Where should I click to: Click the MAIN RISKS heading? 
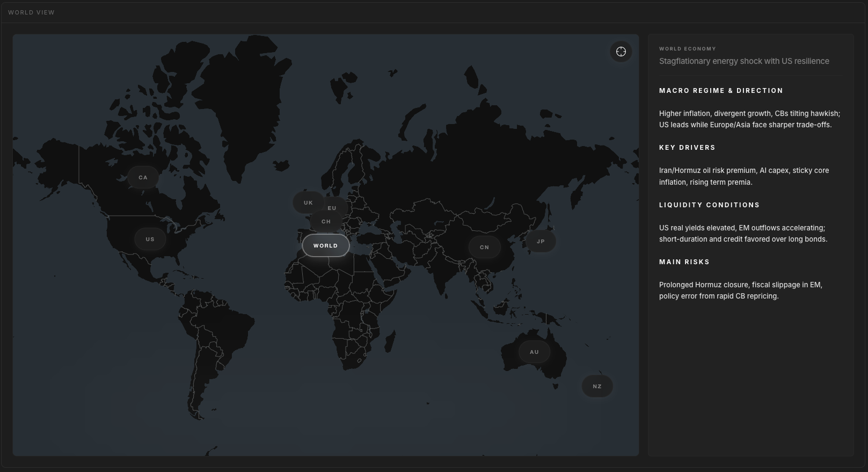[684, 262]
